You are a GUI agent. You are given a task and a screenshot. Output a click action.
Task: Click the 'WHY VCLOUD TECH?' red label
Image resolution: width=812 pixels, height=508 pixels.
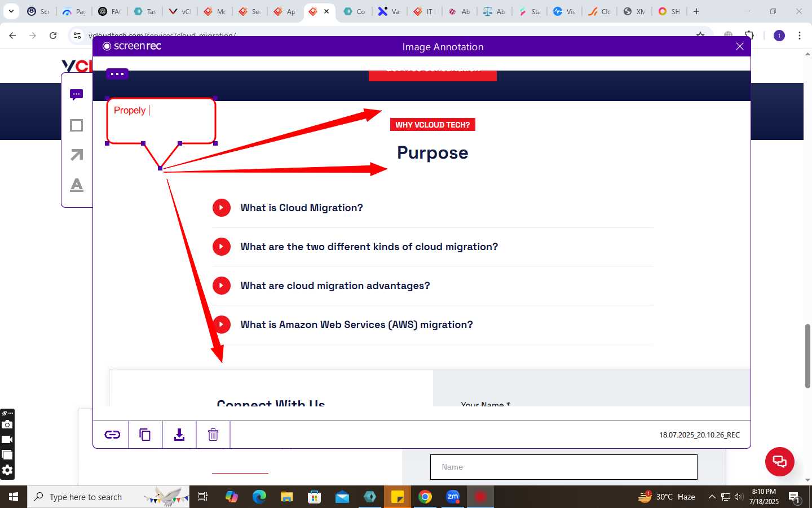[x=433, y=125]
